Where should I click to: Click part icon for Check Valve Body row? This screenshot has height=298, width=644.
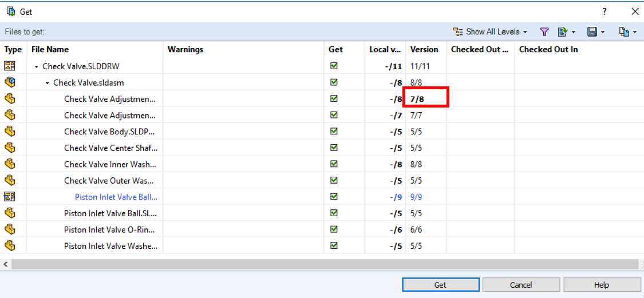click(10, 132)
